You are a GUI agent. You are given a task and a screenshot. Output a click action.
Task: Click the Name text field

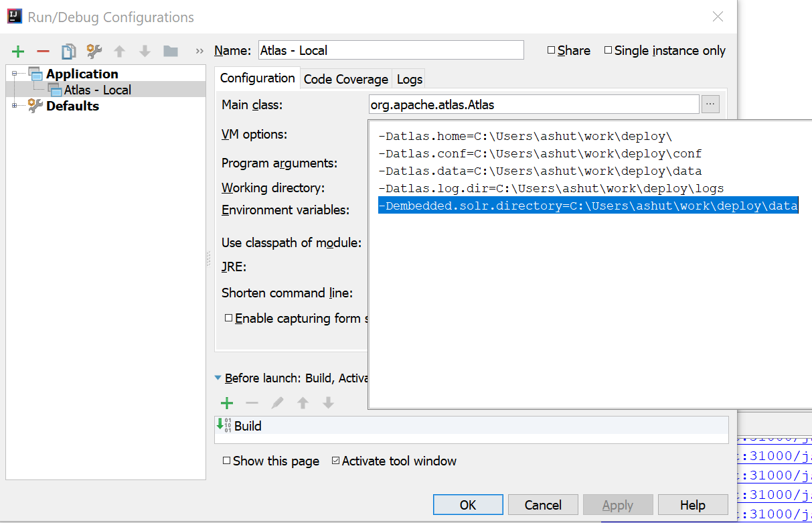point(391,50)
